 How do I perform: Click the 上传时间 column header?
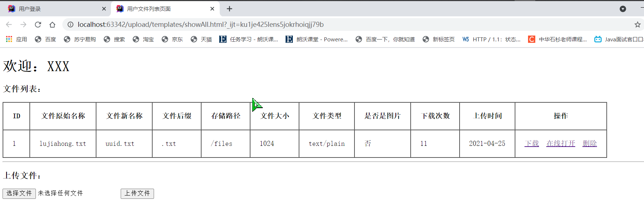pyautogui.click(x=487, y=116)
